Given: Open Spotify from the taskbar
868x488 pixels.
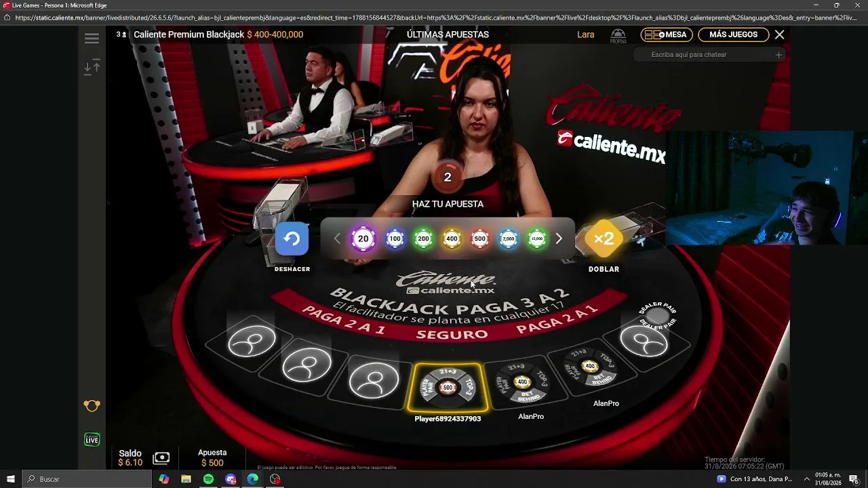Looking at the screenshot, I should pos(208,479).
